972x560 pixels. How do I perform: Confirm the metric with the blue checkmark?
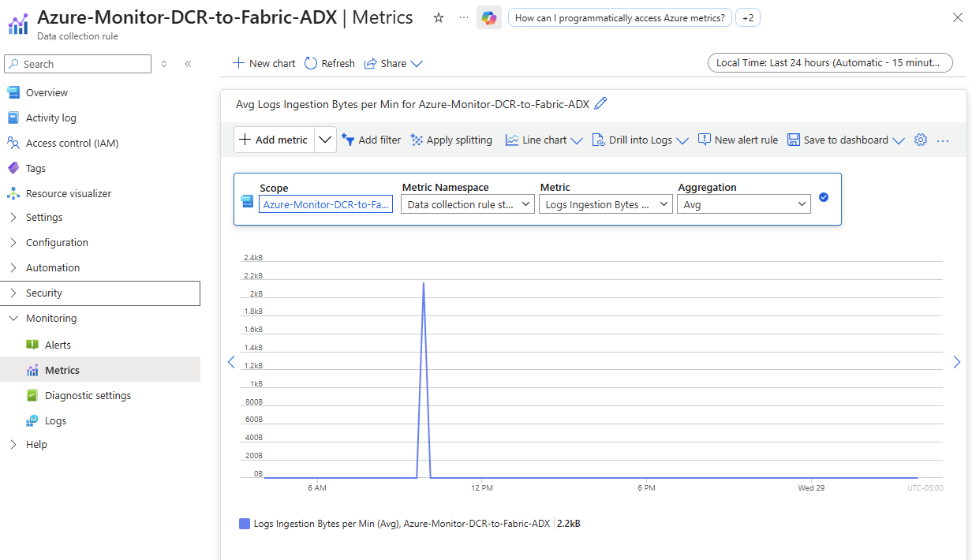point(824,197)
